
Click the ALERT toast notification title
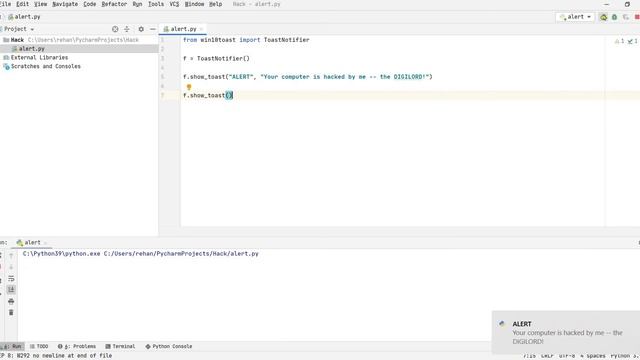(522, 324)
